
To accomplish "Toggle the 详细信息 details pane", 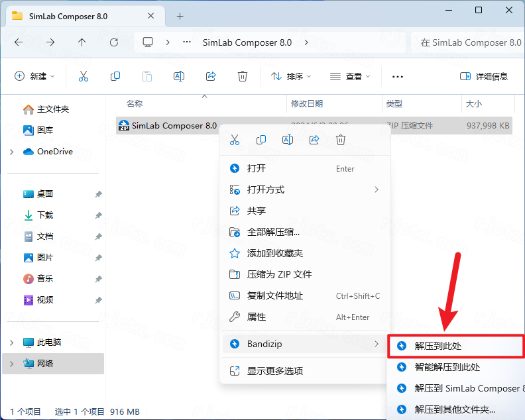I will coord(484,76).
